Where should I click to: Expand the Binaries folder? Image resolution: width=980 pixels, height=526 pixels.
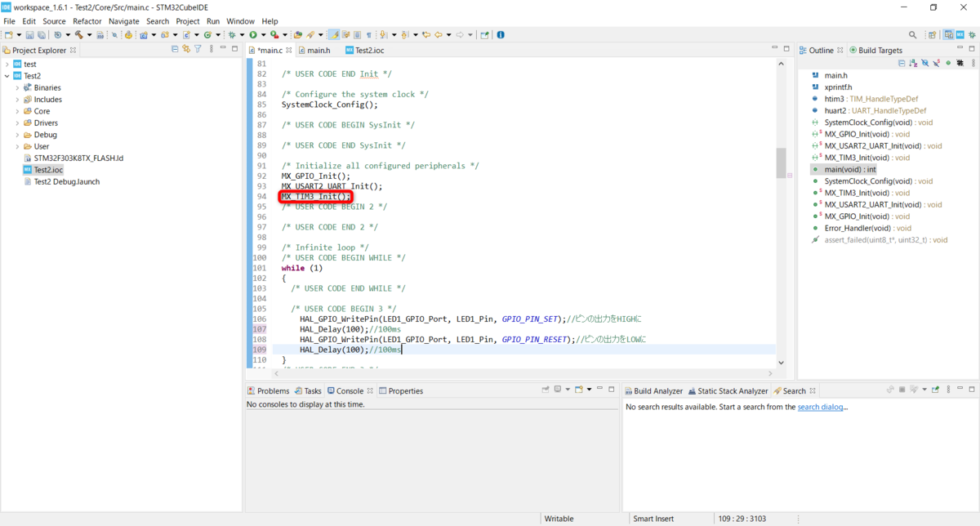[x=17, y=87]
